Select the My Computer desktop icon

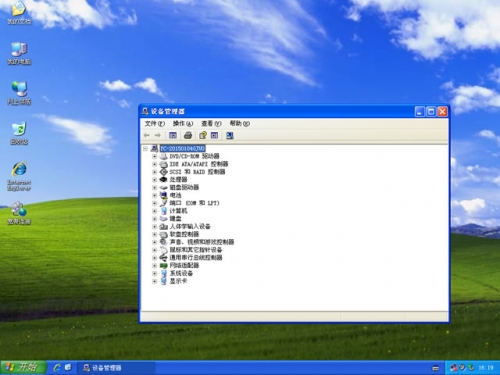tap(19, 53)
